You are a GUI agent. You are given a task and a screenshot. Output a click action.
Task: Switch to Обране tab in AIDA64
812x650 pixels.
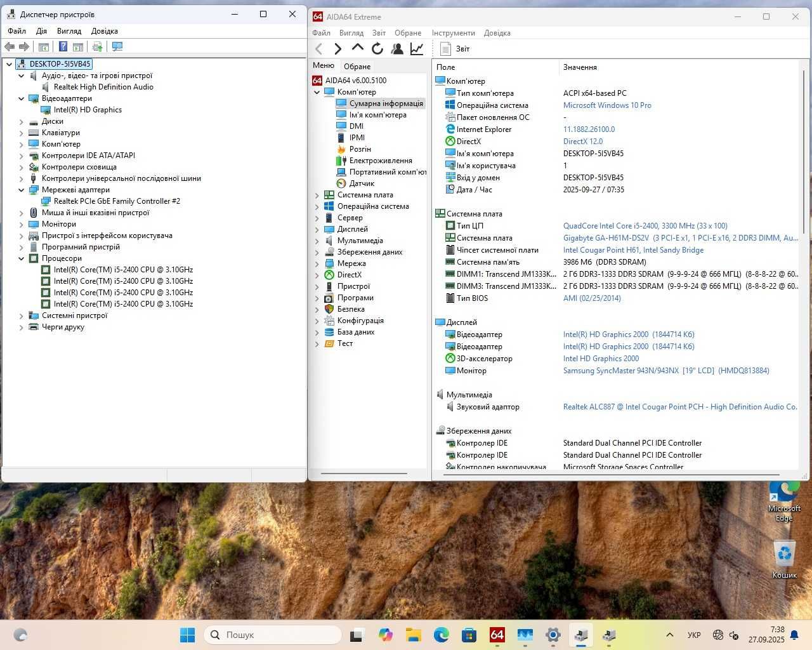[x=357, y=67]
